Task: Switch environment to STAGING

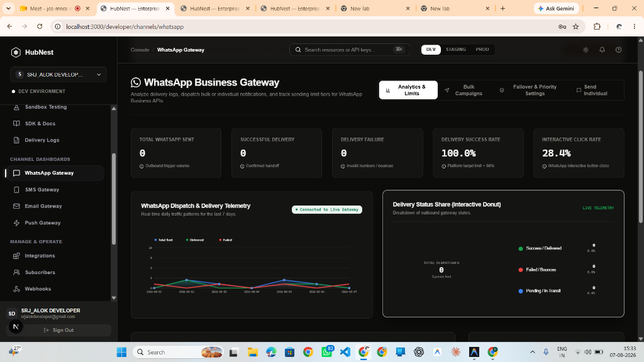Action: point(456,49)
